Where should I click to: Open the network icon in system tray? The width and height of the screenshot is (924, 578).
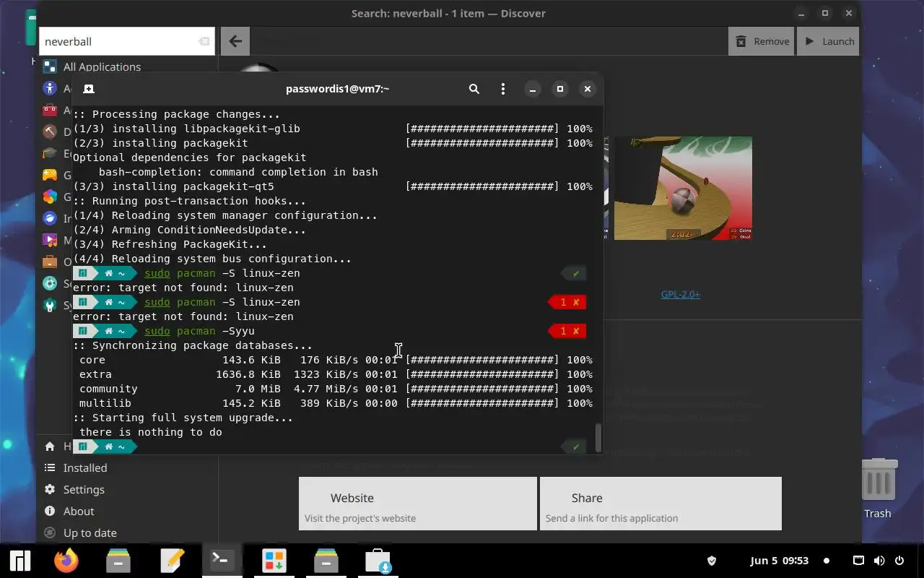point(858,561)
